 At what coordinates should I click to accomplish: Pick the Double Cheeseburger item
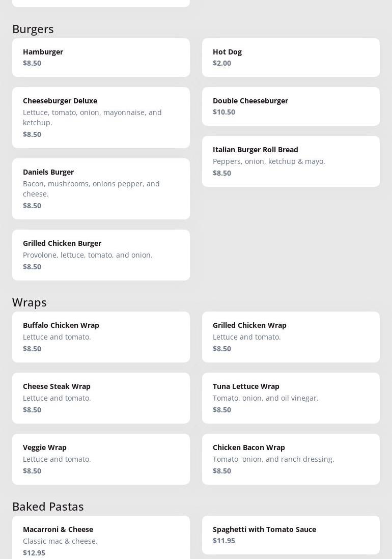point(291,106)
